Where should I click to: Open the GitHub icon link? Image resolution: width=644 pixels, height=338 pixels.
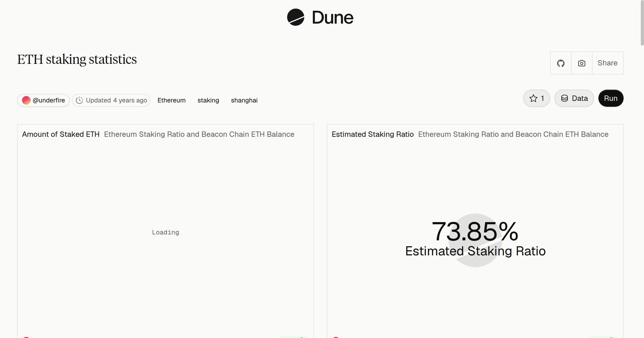click(561, 63)
